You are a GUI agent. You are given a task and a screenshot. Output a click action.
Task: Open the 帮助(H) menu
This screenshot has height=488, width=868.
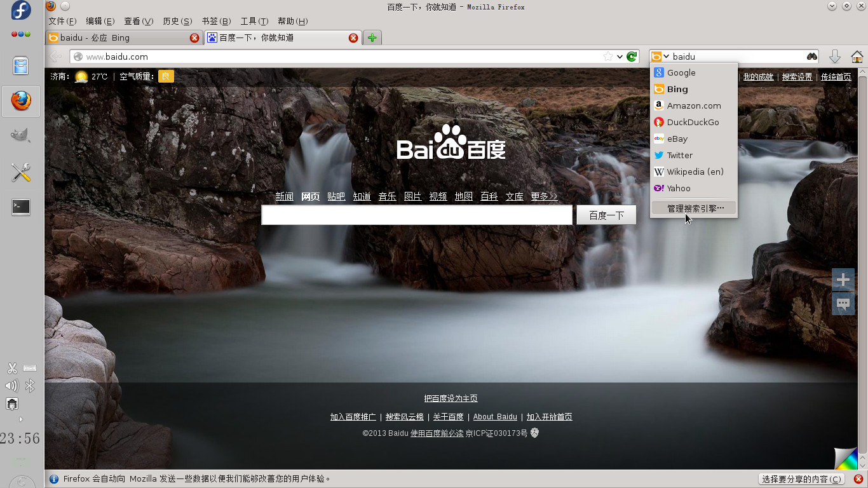[x=293, y=21]
